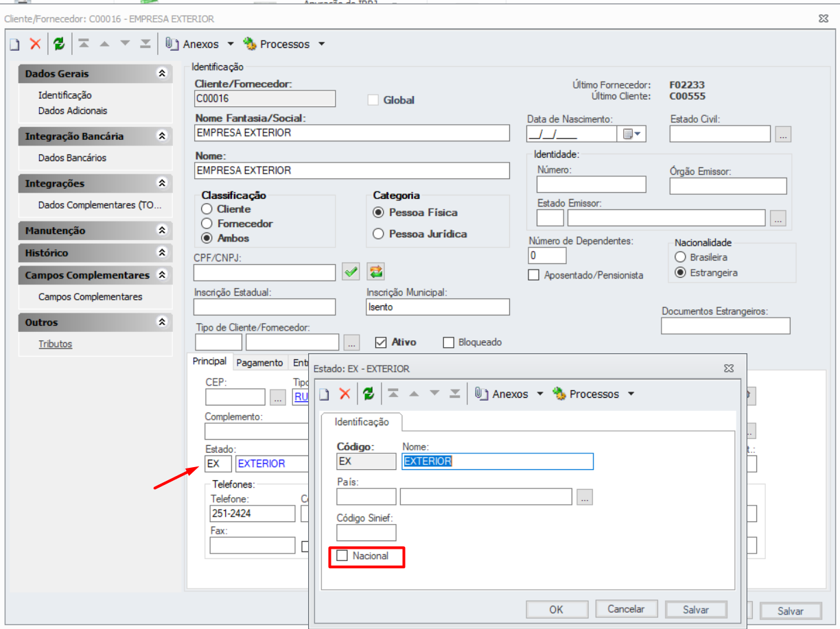Go to next record in Estado dialog
Image resolution: width=840 pixels, height=629 pixels.
tap(434, 394)
